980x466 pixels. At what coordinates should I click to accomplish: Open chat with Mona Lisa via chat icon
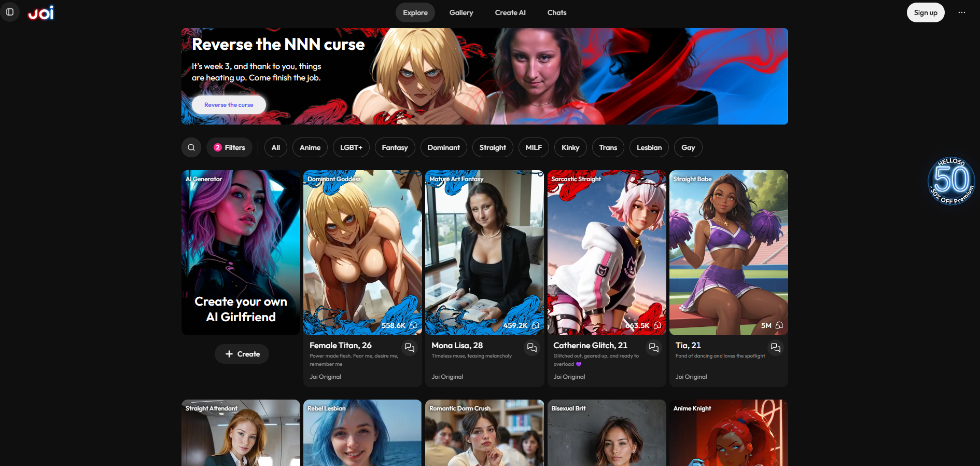[x=532, y=348]
